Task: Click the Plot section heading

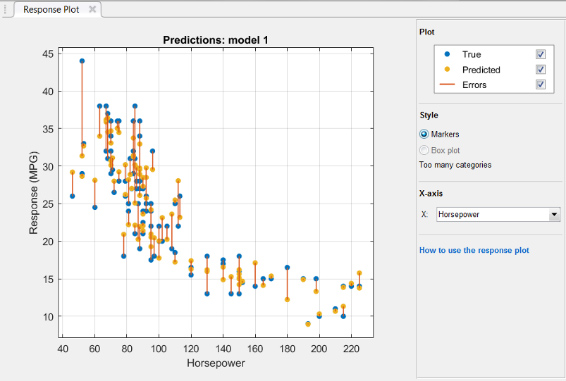Action: [427, 32]
